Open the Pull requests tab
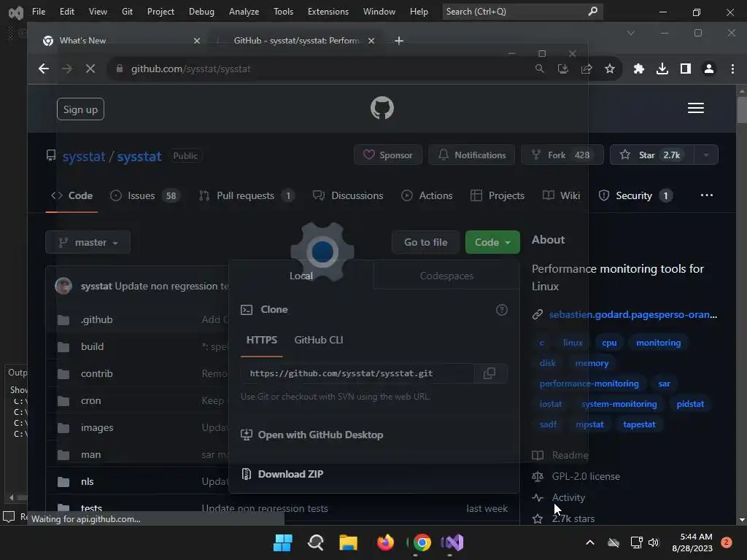This screenshot has height=560, width=747. pos(247,195)
